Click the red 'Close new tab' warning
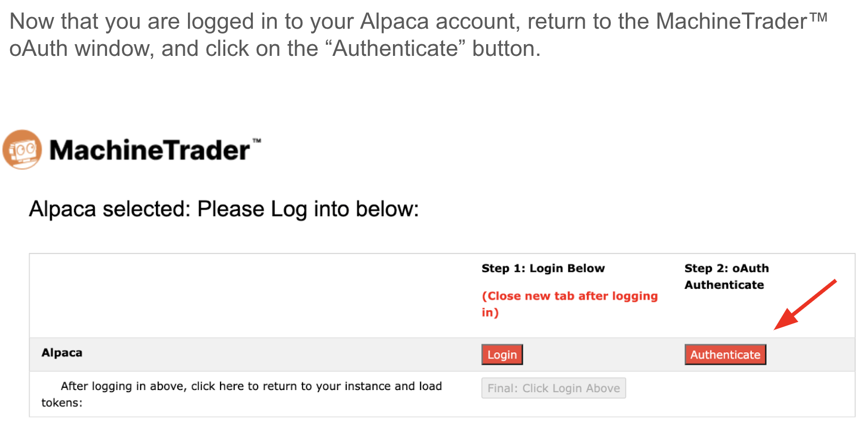Image resolution: width=868 pixels, height=430 pixels. (569, 304)
